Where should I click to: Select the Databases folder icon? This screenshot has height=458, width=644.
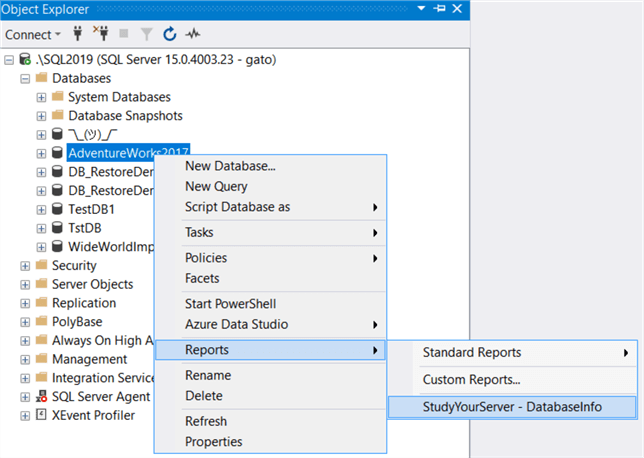(41, 77)
